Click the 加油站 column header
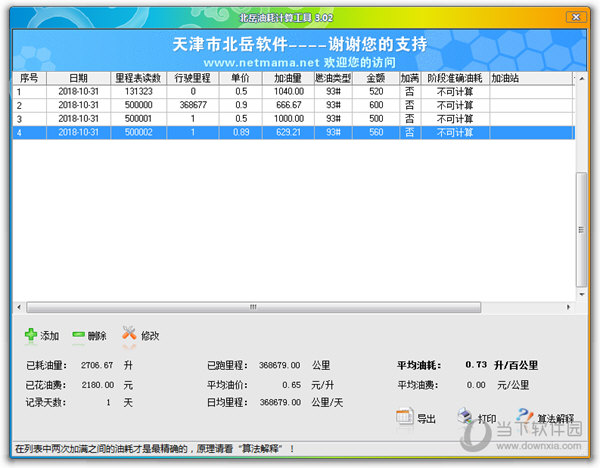This screenshot has width=600, height=468. 531,78
